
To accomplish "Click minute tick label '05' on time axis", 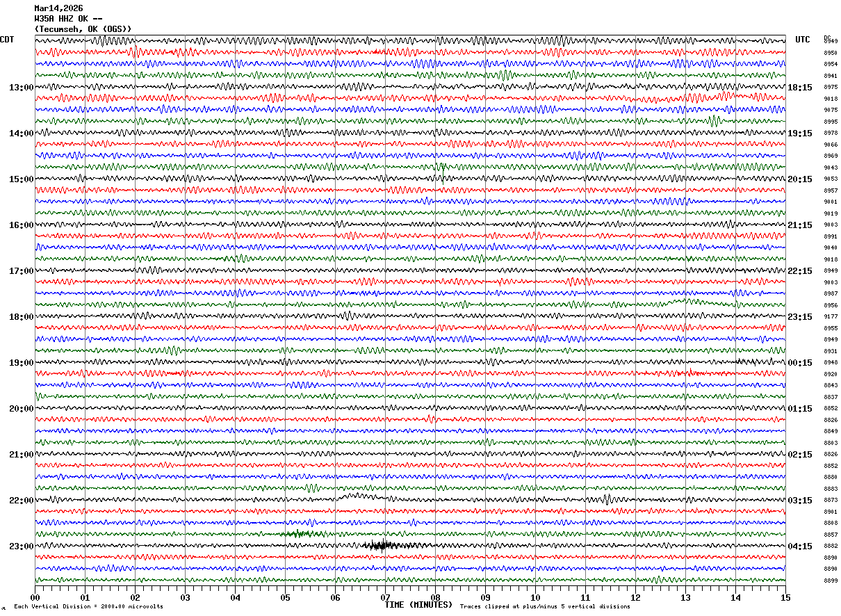I will point(285,597).
